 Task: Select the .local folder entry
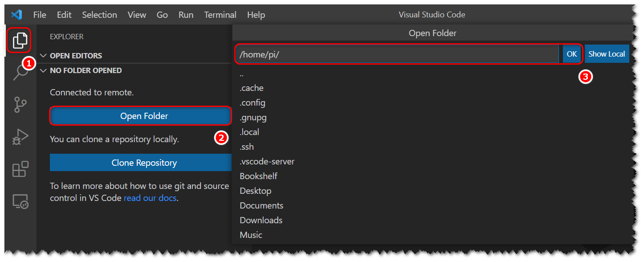click(x=432, y=132)
